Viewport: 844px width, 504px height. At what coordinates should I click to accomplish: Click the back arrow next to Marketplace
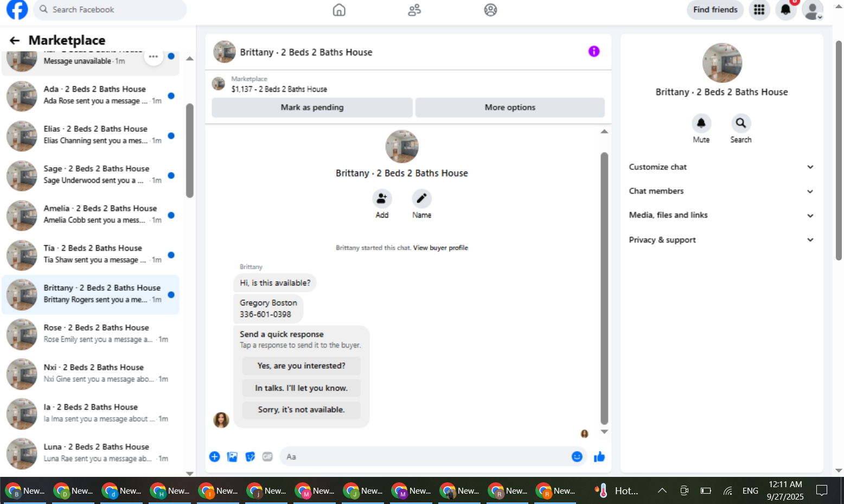click(x=15, y=40)
